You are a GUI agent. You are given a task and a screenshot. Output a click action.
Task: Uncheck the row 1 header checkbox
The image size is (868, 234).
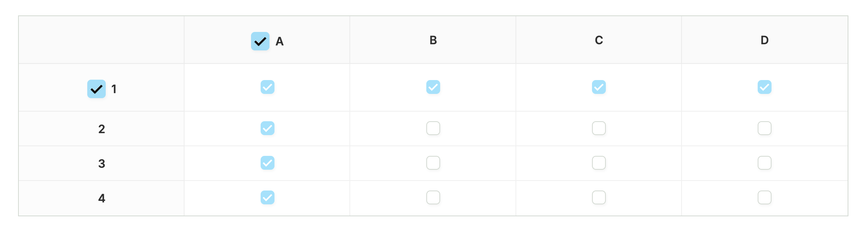96,89
